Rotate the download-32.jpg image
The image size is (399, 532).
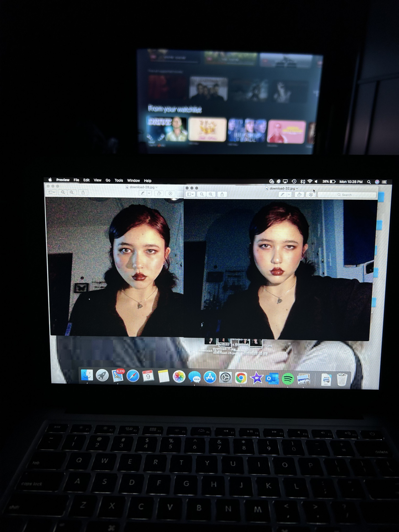click(299, 195)
